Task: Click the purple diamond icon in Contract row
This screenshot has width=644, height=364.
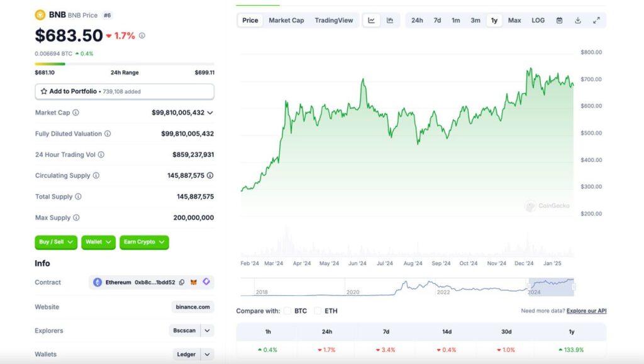Action: tap(206, 282)
